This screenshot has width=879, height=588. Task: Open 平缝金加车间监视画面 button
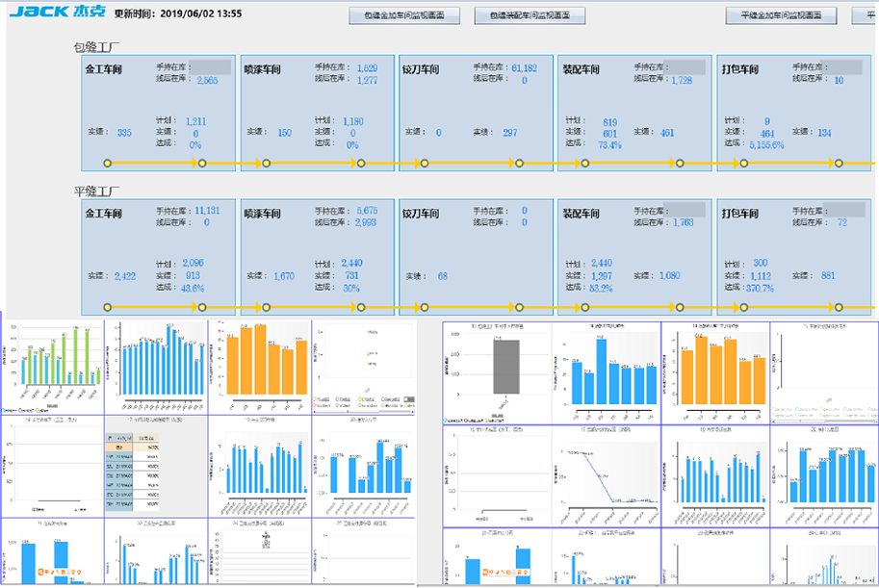point(781,16)
